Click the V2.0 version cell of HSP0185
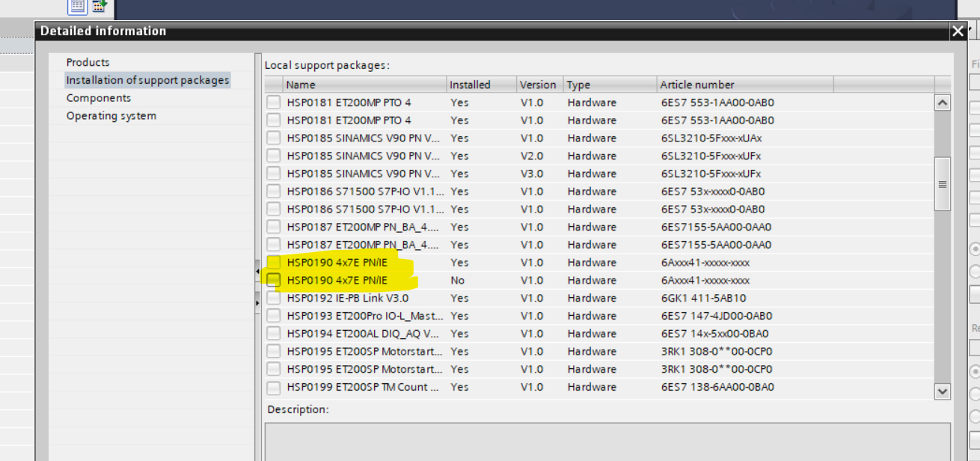Screen dimensions: 980x461 532,156
